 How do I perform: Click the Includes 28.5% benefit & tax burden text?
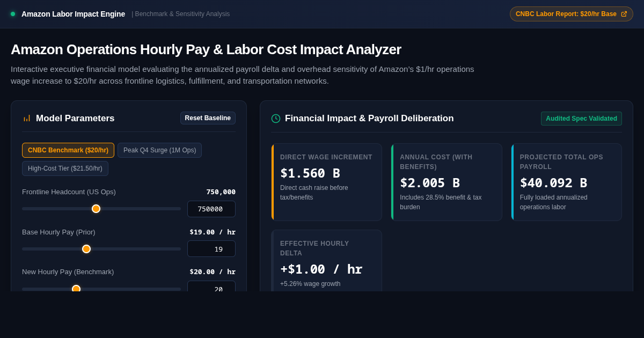(x=441, y=202)
